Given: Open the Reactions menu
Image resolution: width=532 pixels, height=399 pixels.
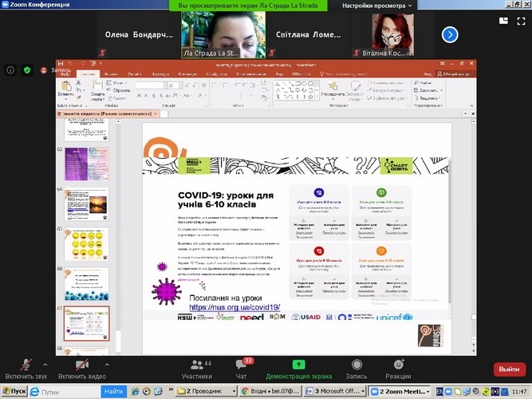Looking at the screenshot, I should (398, 367).
